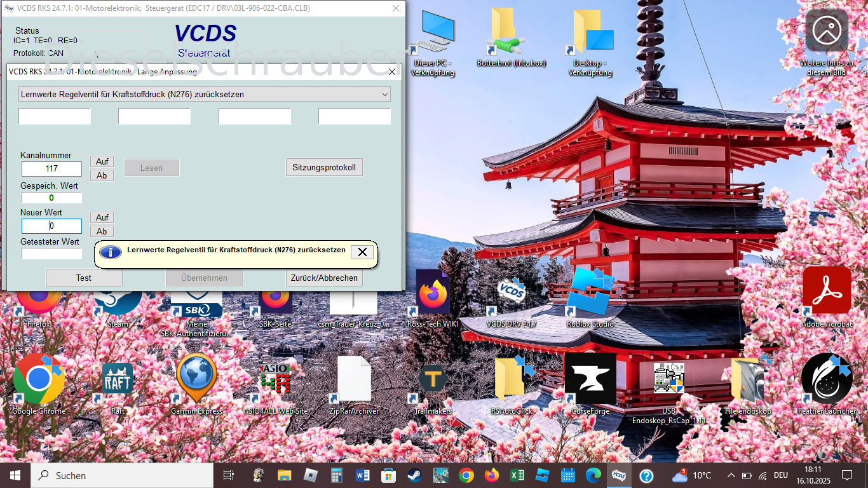Open the Google Chrome desktop shortcut
Screen dimensions: 868x488
[39, 380]
